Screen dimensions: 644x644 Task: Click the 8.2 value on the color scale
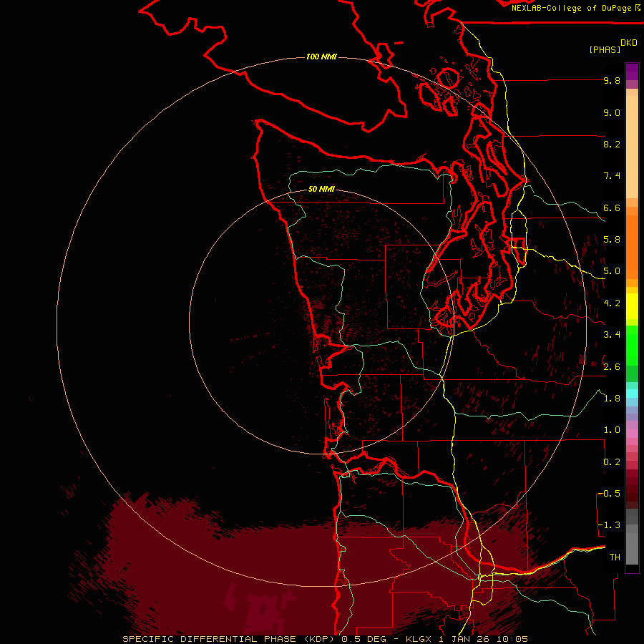coord(612,144)
